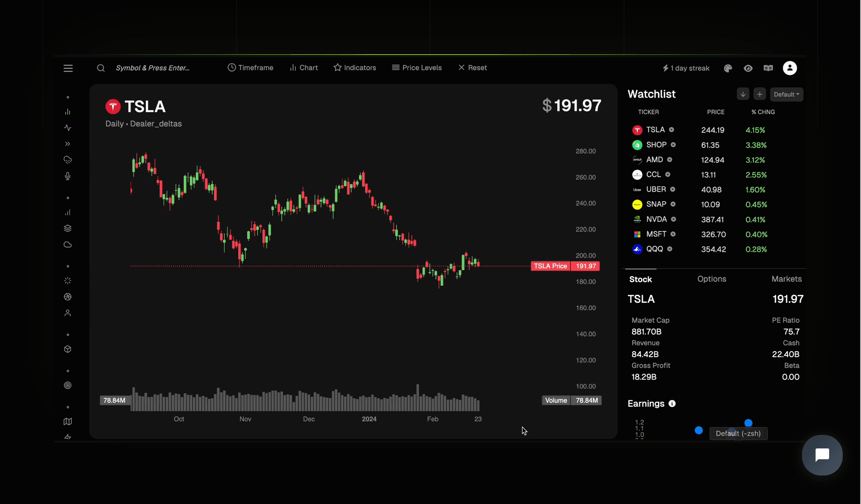Switch to the Markets tab
861x504 pixels.
(x=787, y=279)
